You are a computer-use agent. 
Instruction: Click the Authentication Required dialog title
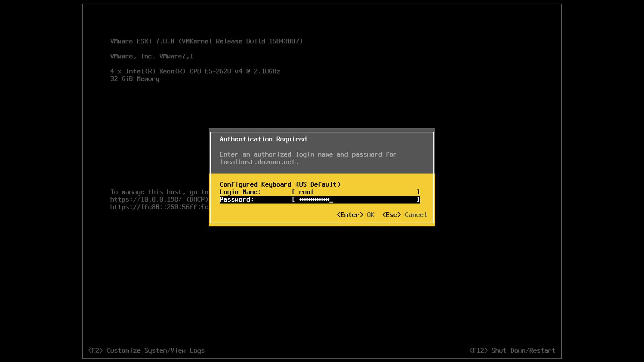click(263, 139)
